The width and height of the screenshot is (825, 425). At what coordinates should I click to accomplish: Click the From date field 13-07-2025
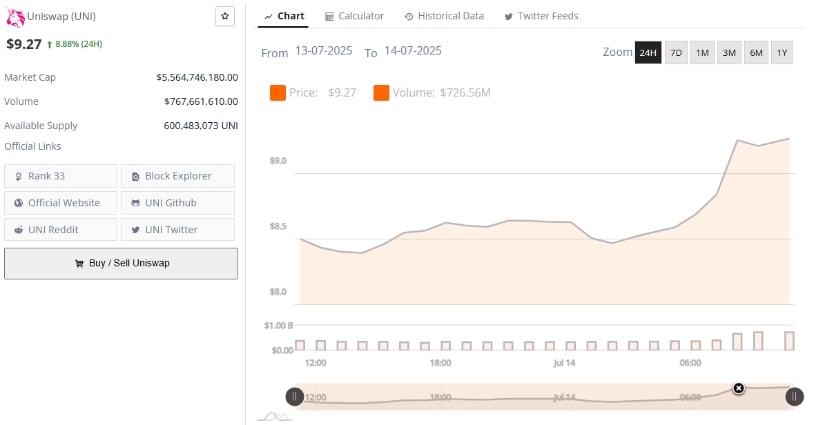(324, 51)
